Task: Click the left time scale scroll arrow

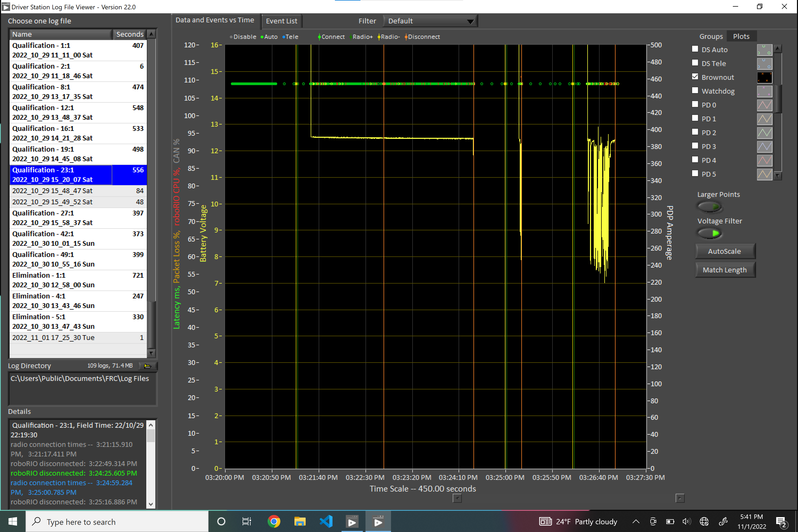Action: click(457, 498)
